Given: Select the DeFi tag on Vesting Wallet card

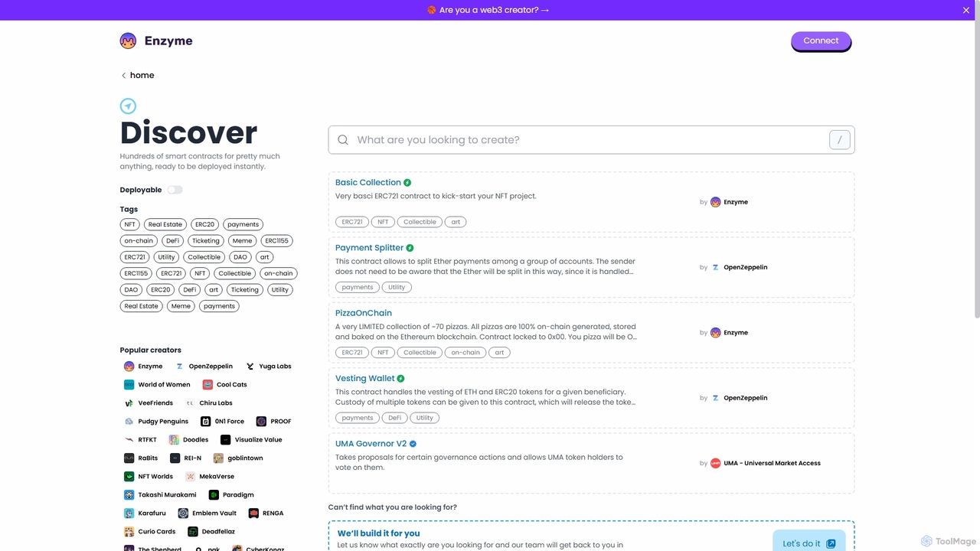Looking at the screenshot, I should (394, 418).
